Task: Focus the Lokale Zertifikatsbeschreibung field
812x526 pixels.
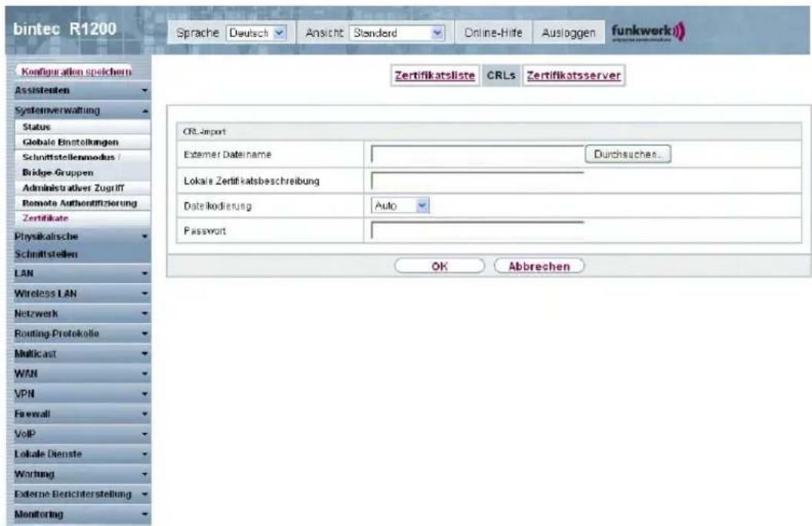Action: click(x=478, y=181)
